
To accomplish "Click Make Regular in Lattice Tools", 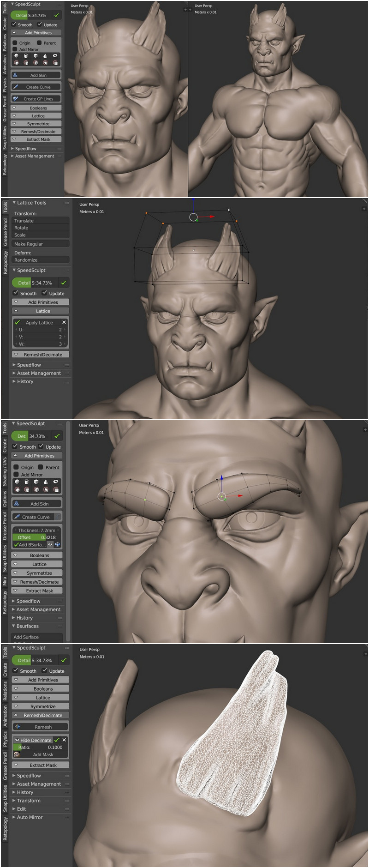I will [x=41, y=244].
